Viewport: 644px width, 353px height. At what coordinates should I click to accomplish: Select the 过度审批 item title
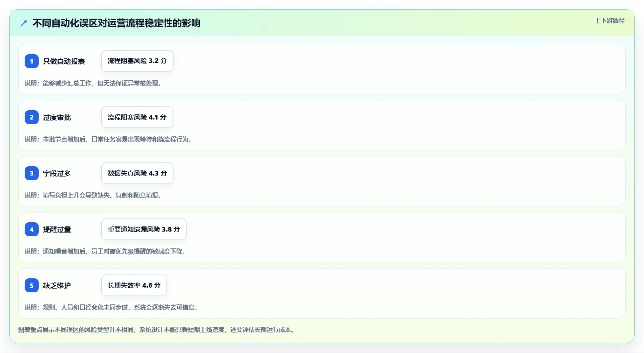click(57, 117)
